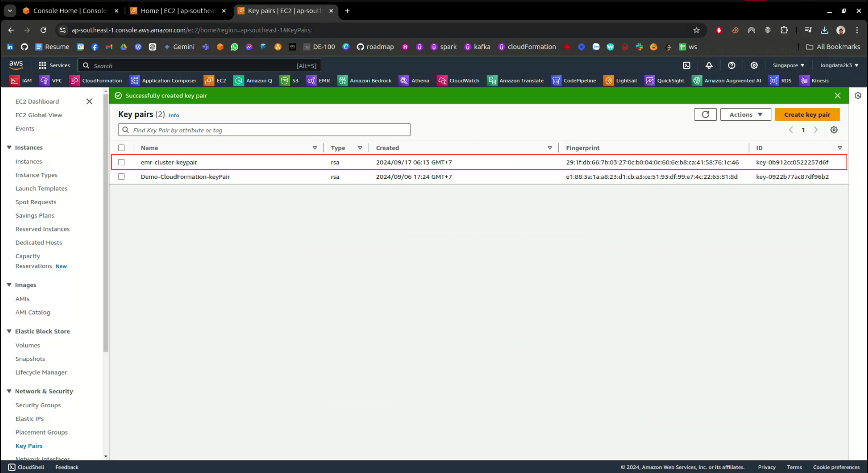Open the CloudShell icon in AWS header
Screen dimensions: 868x473
[x=686, y=65]
